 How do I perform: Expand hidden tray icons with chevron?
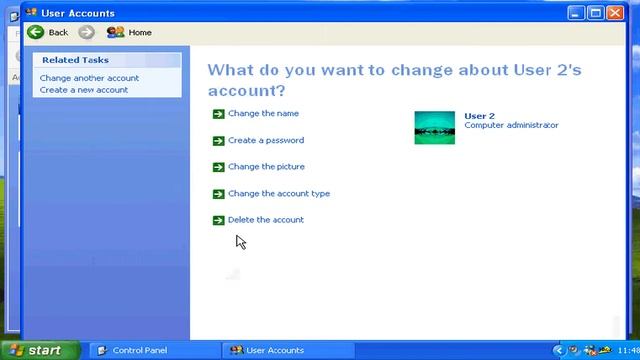click(558, 350)
